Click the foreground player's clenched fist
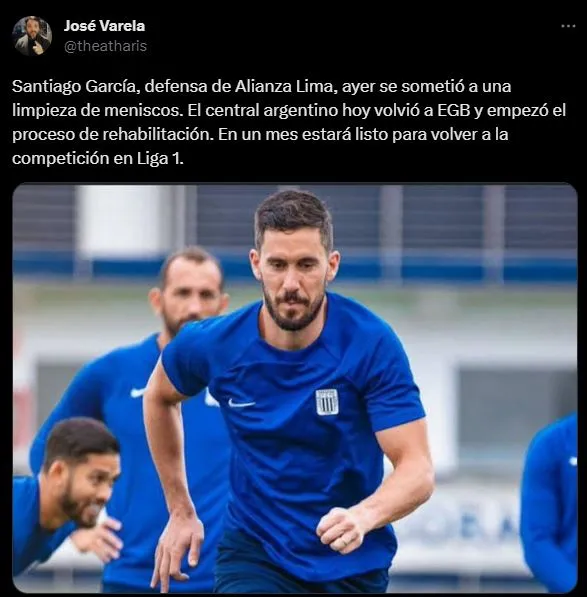This screenshot has height=597, width=587. tap(341, 531)
